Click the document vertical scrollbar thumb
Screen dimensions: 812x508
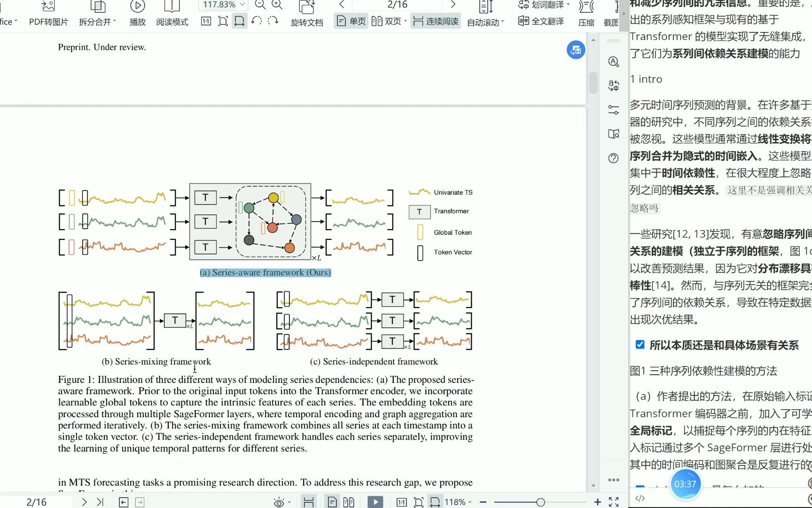click(x=593, y=82)
